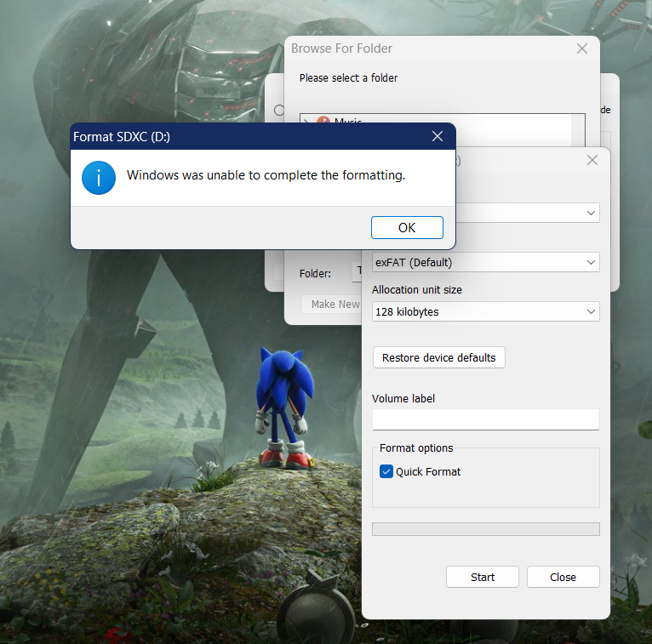652x644 pixels.
Task: Click the Start button to begin formatting
Action: pos(482,577)
